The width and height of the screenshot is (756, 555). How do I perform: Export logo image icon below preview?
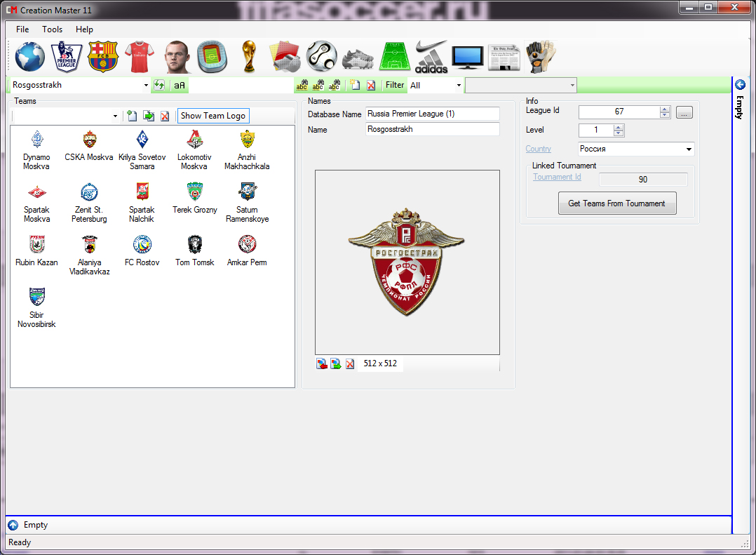click(x=335, y=363)
